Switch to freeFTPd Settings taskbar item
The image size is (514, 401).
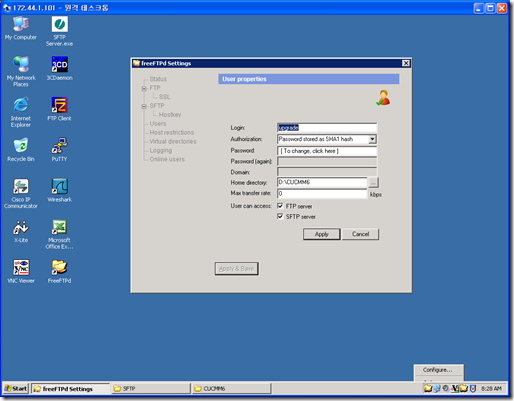[70, 389]
